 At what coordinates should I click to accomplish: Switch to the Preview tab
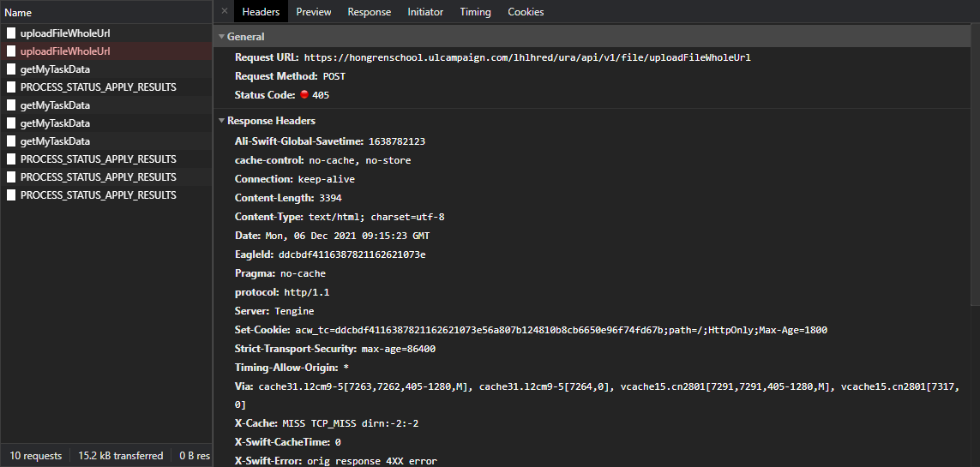click(x=314, y=12)
